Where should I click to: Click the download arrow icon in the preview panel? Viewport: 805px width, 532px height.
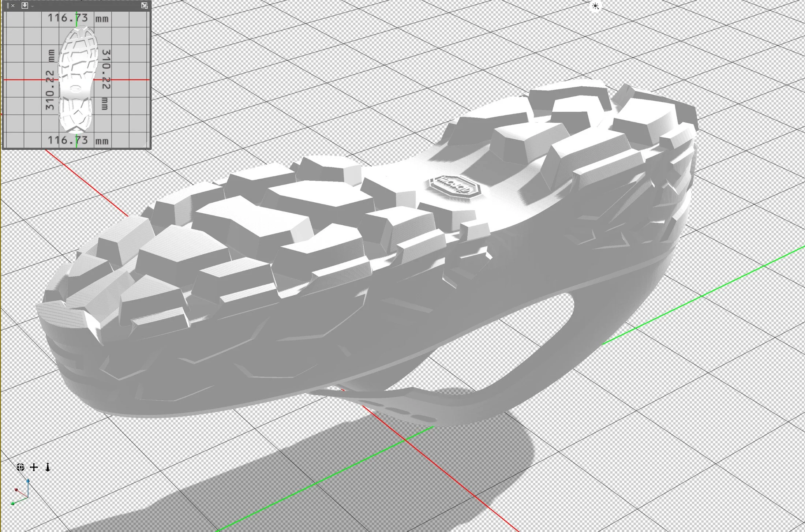(25, 5)
